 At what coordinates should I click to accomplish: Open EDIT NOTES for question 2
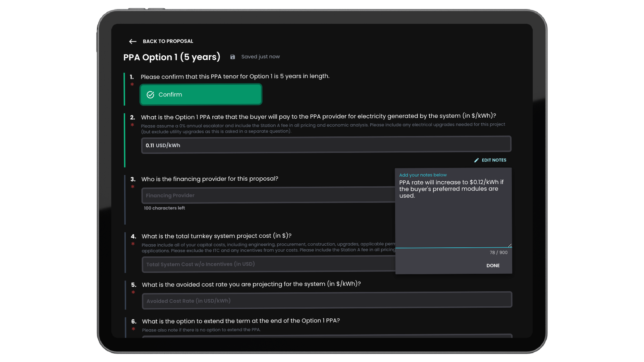[x=494, y=160]
